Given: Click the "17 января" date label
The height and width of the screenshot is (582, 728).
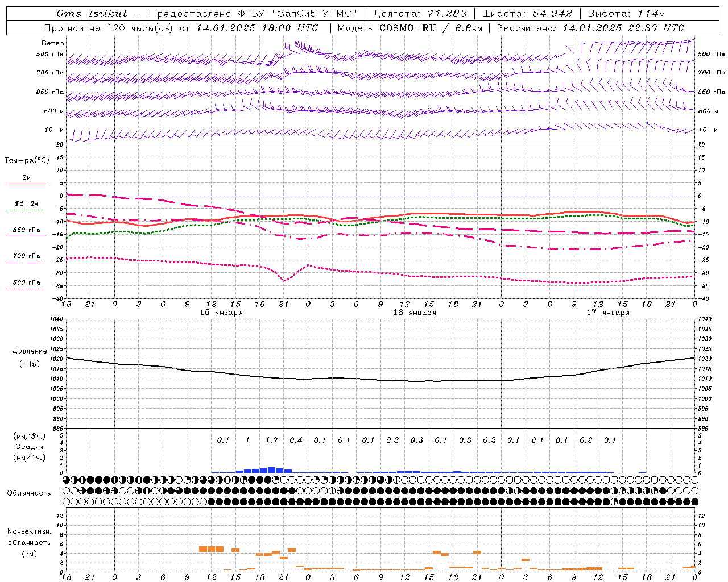Looking at the screenshot, I should (608, 312).
